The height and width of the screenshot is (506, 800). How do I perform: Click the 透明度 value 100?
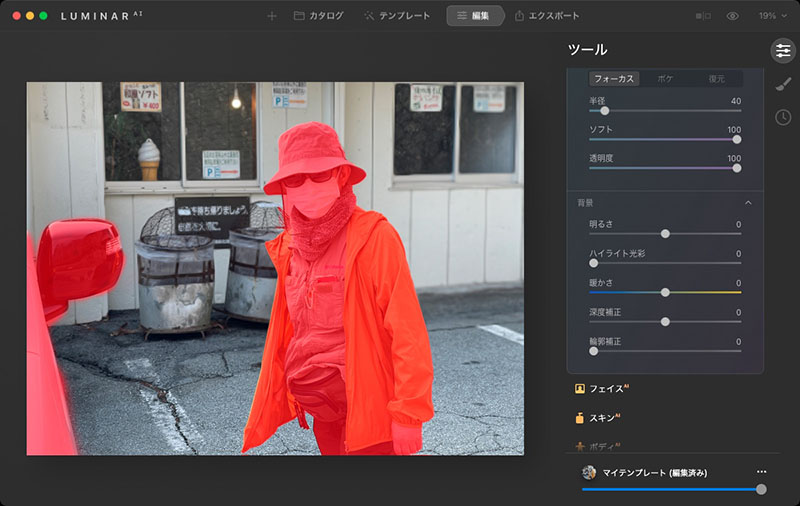(734, 158)
